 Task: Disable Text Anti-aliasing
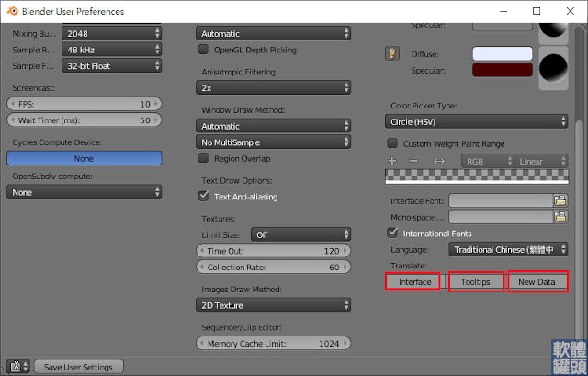coord(203,196)
